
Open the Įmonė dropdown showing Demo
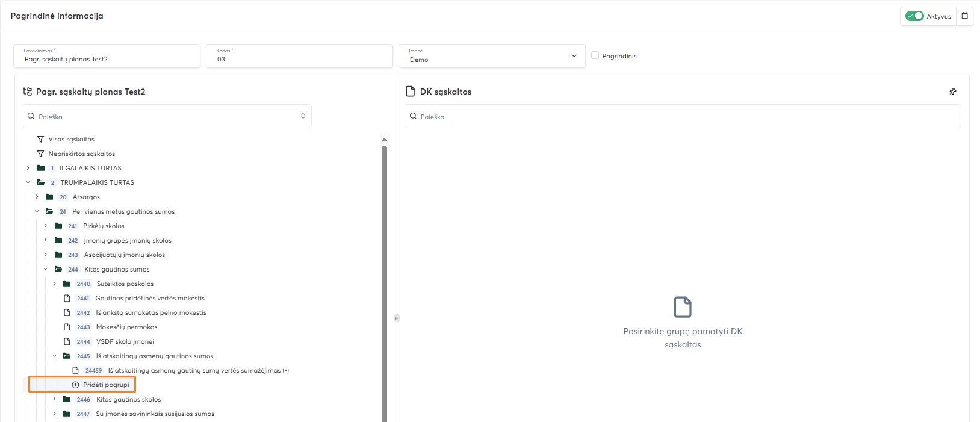[492, 56]
